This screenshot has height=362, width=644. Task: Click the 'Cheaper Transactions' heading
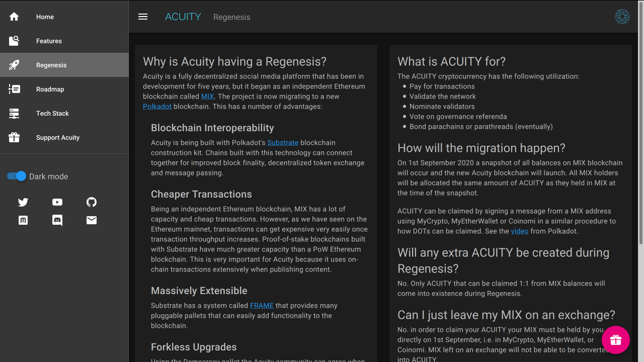201,194
